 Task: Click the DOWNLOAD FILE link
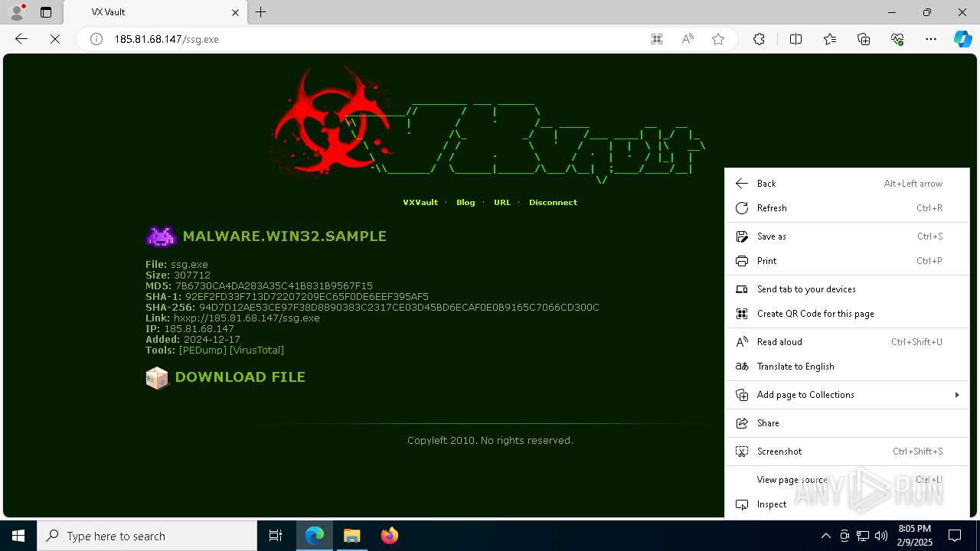coord(240,377)
